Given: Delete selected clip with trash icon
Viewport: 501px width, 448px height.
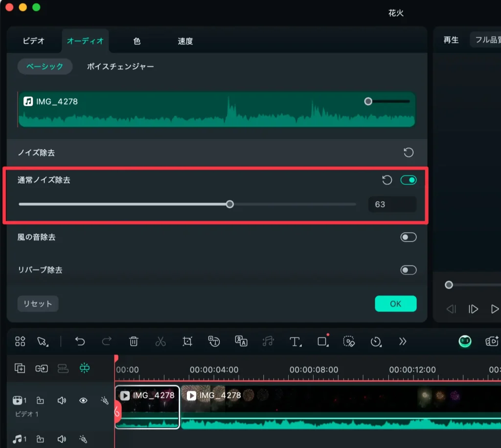Looking at the screenshot, I should pos(134,342).
